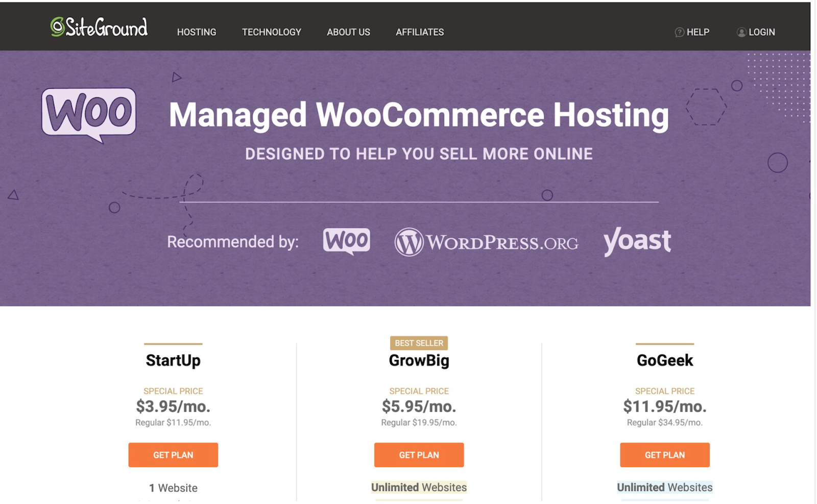
Task: Click the Yoast logo
Action: tap(637, 241)
